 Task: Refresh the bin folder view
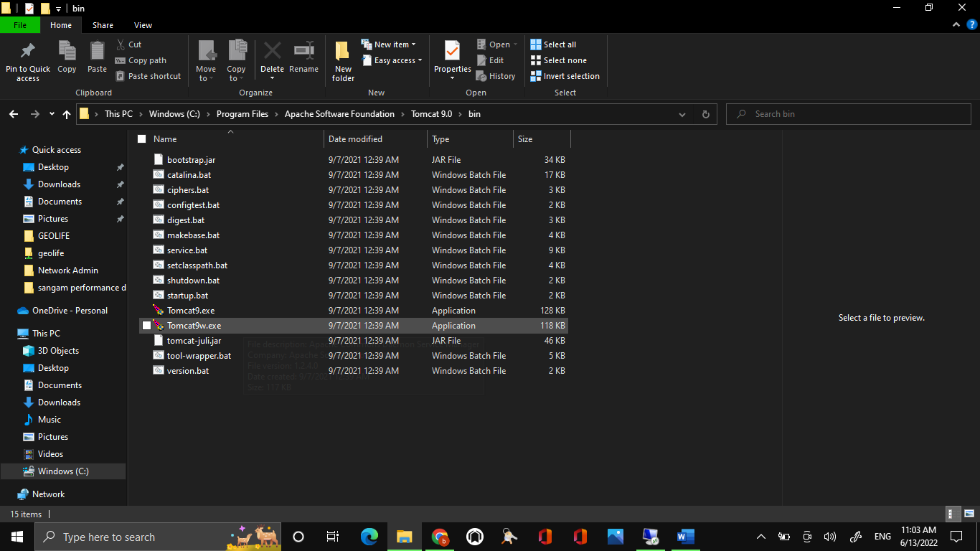coord(705,114)
